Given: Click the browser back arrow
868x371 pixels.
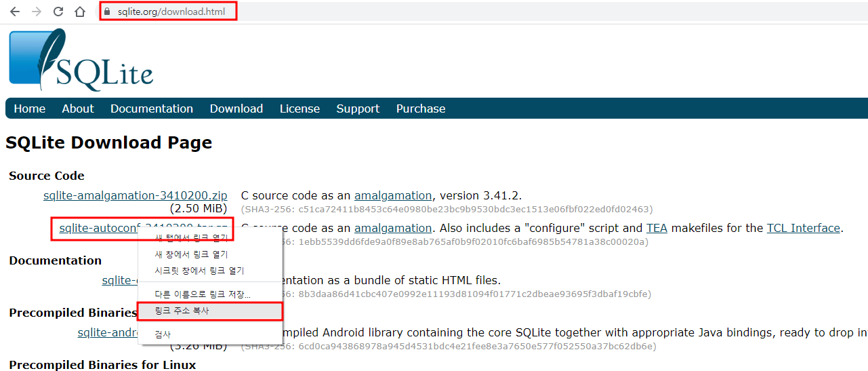Looking at the screenshot, I should 14,12.
